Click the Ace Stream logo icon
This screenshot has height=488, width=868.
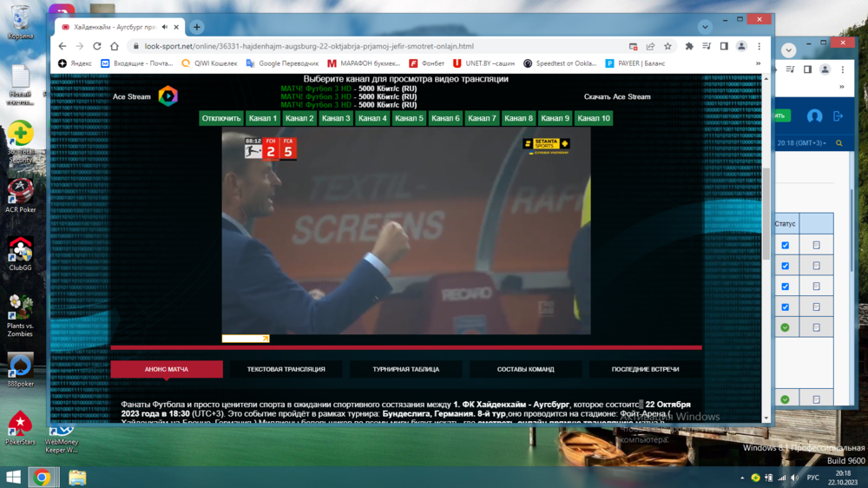[x=168, y=96]
